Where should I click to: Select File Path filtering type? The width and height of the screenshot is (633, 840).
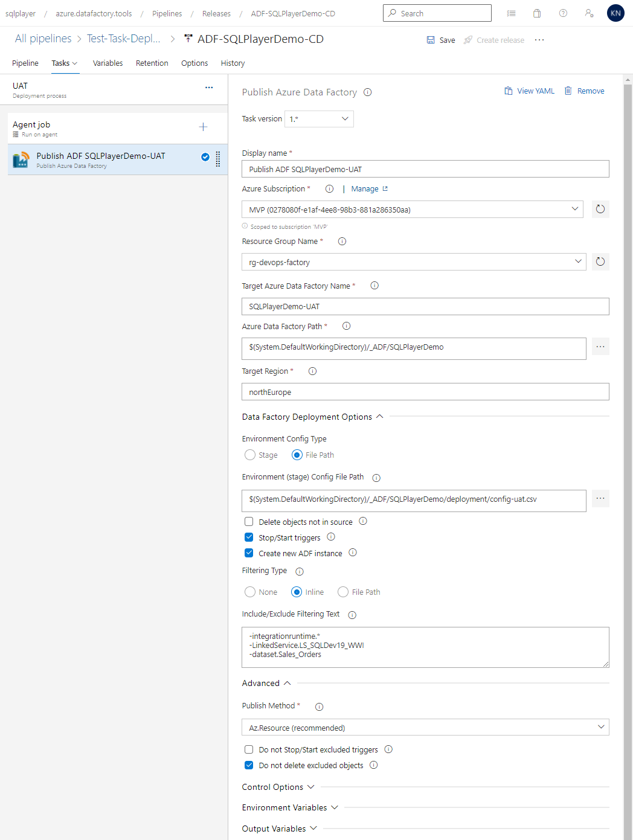342,592
